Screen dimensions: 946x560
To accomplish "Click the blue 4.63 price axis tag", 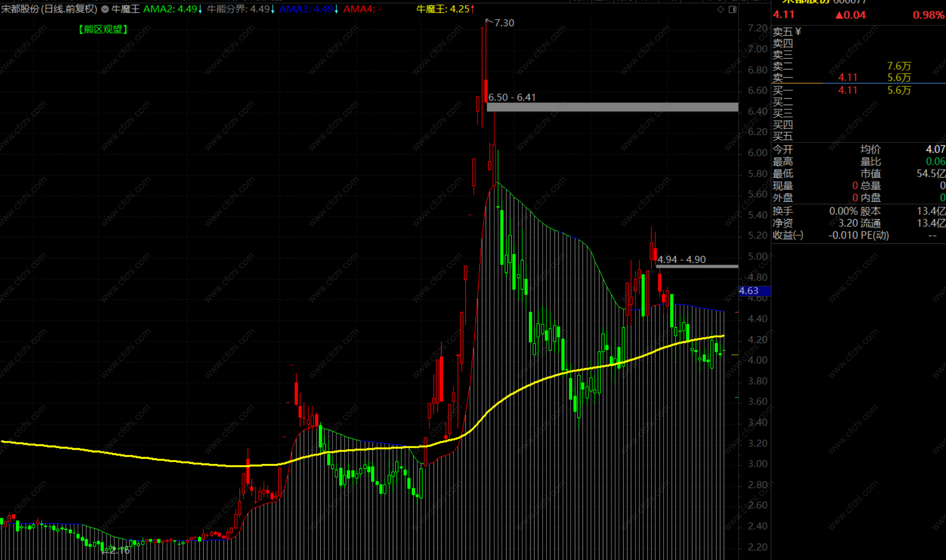I will [754, 291].
